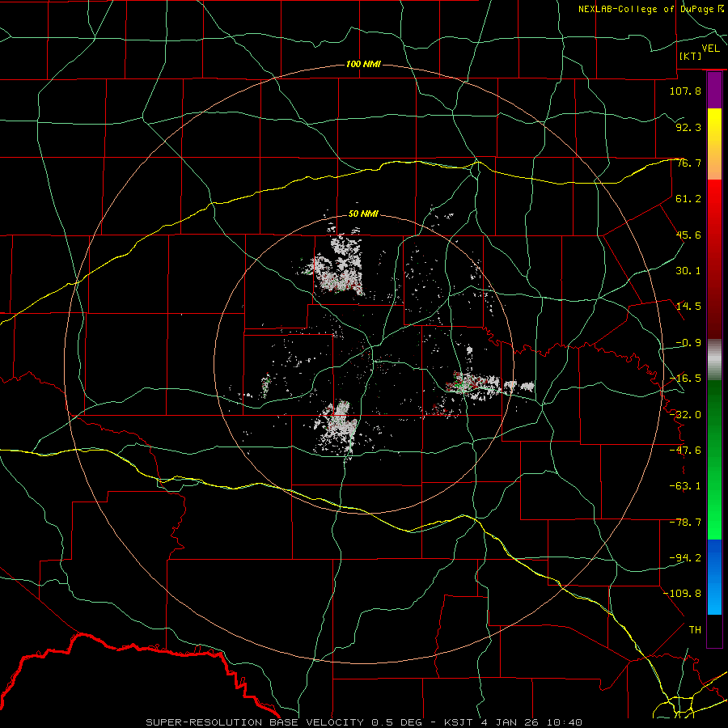Viewport: 728px width, 728px height.
Task: Pick the blue segment of the color bar
Action: point(714,577)
